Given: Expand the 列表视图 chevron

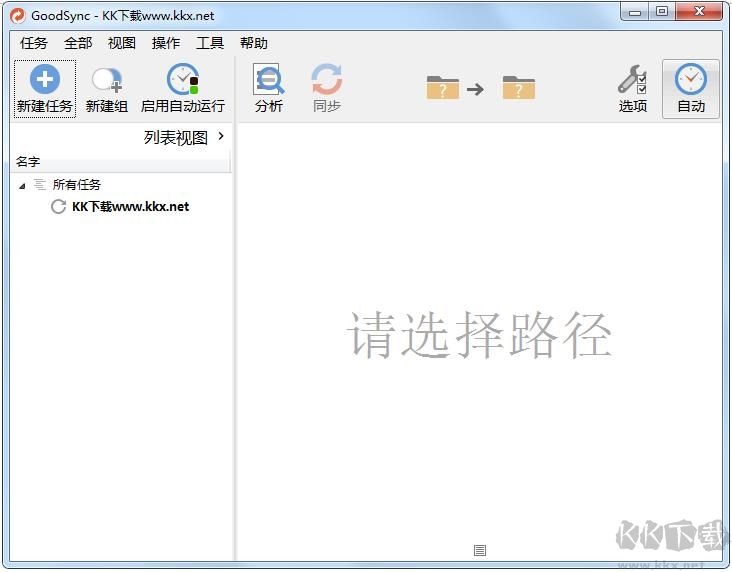Looking at the screenshot, I should pyautogui.click(x=221, y=136).
